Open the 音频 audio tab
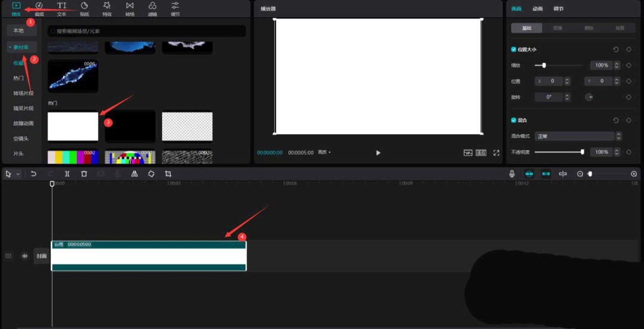This screenshot has width=644, height=329. [39, 9]
